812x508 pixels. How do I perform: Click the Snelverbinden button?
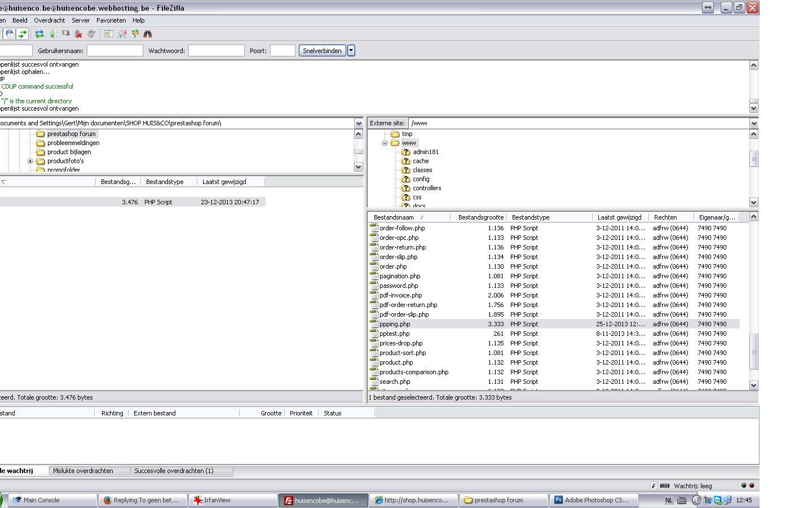tap(322, 50)
